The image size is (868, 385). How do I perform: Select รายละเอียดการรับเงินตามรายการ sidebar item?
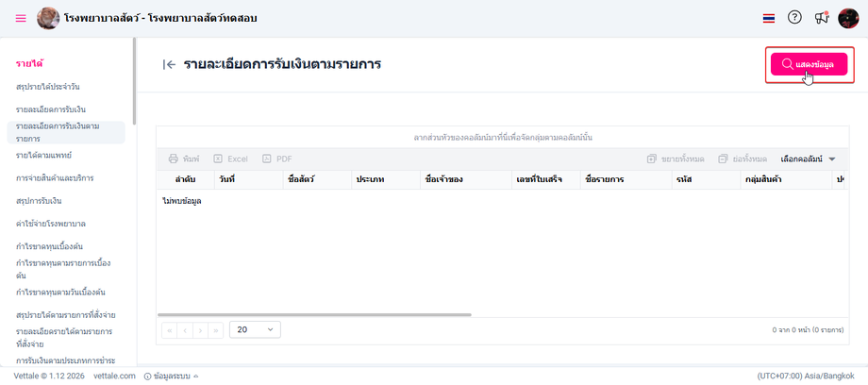tap(66, 132)
